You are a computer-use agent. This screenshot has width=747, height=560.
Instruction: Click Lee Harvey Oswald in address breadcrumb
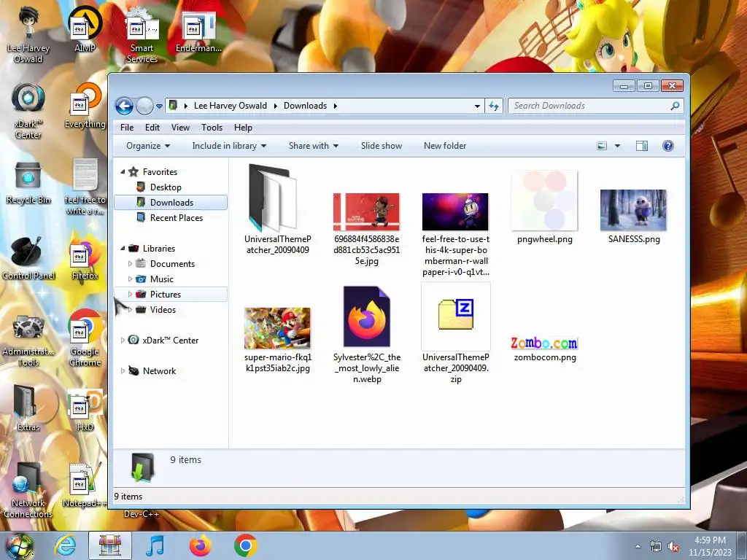[230, 106]
